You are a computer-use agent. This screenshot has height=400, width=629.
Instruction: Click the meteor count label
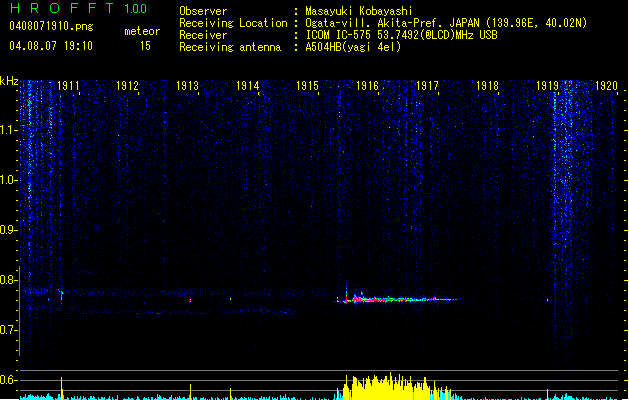[x=142, y=31]
